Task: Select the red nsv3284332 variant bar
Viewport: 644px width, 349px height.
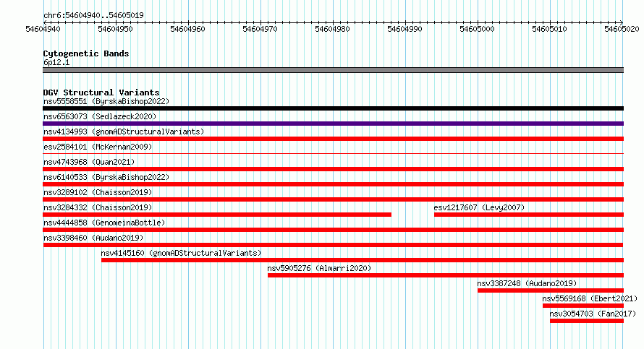Action: [217, 215]
